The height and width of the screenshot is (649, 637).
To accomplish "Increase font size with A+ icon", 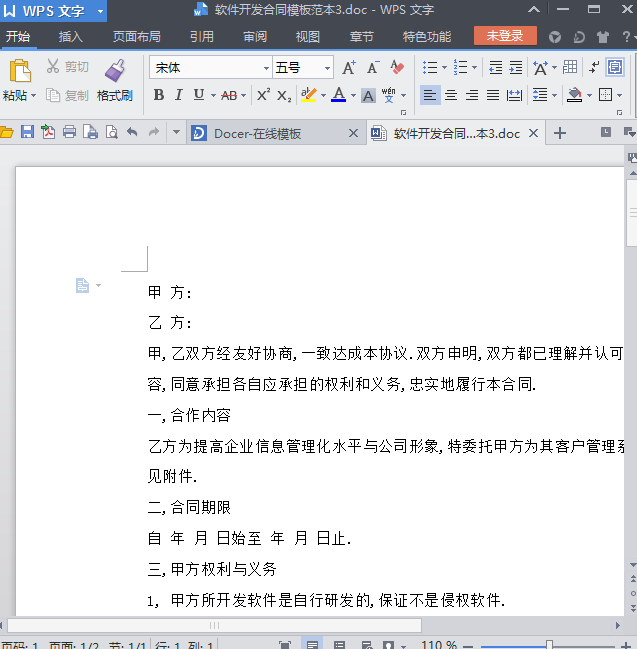I will 349,67.
